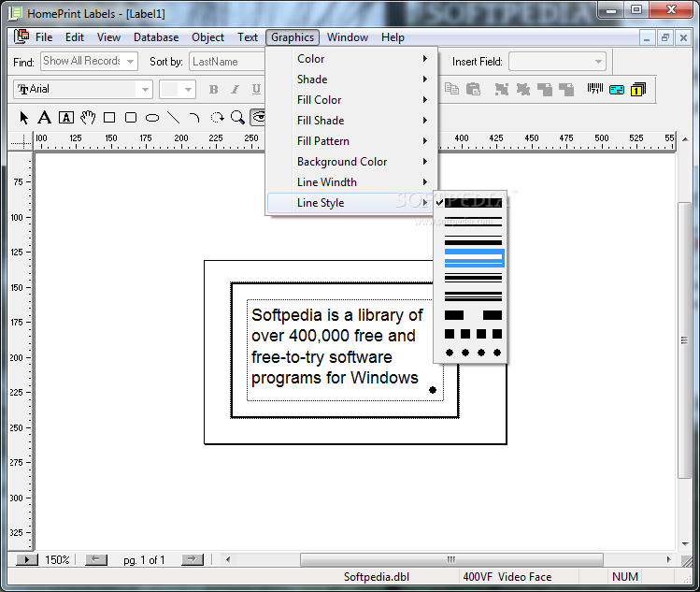Expand the Background Color submenu
The width and height of the screenshot is (700, 592).
click(x=351, y=161)
